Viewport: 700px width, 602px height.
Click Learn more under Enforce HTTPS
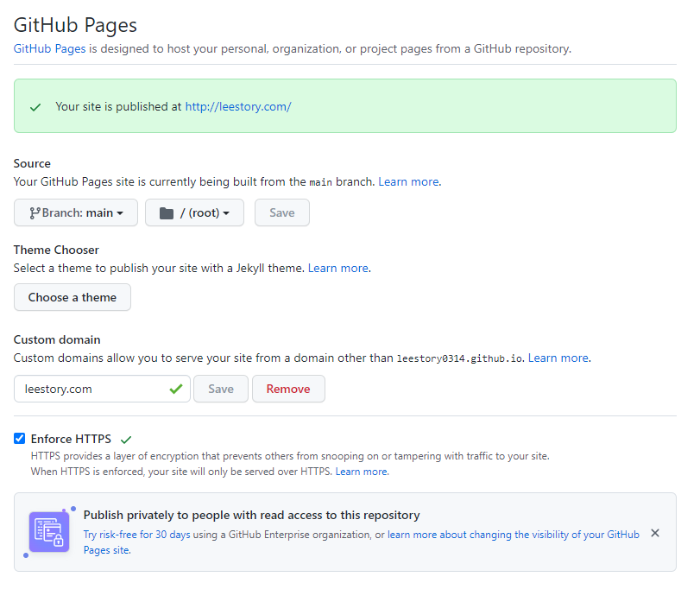click(x=361, y=472)
